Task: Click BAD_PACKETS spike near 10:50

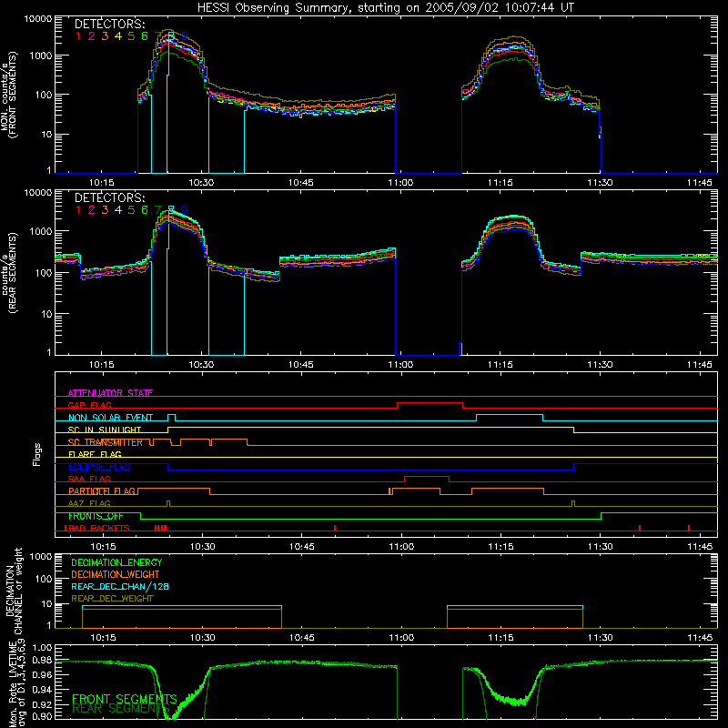Action: click(335, 528)
